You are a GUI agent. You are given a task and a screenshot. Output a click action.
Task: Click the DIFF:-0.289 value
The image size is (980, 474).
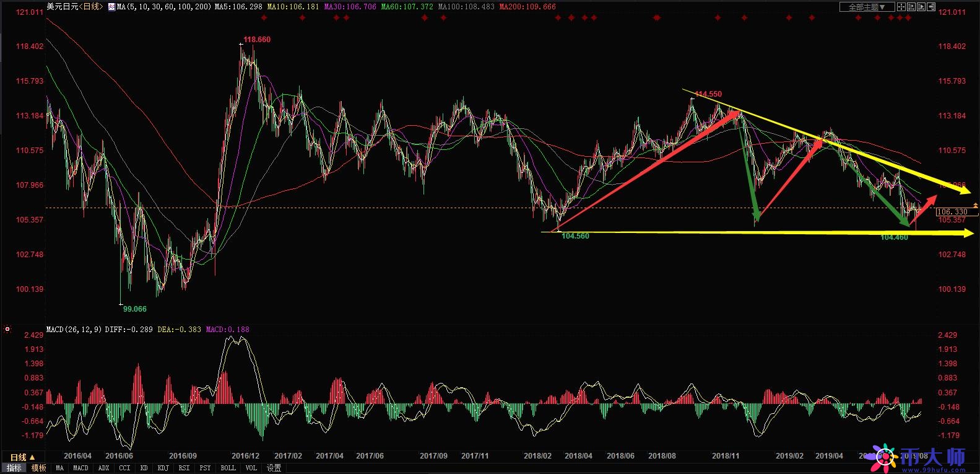coord(129,329)
